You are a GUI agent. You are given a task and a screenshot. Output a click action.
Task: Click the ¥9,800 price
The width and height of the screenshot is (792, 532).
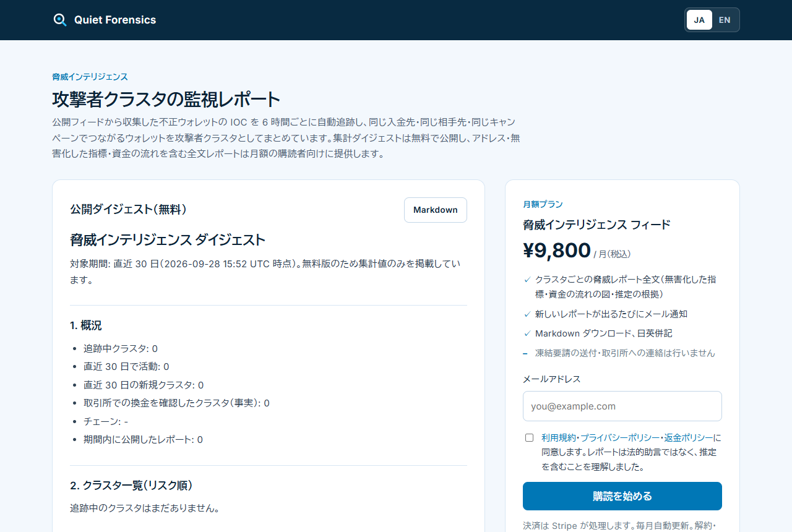[557, 251]
